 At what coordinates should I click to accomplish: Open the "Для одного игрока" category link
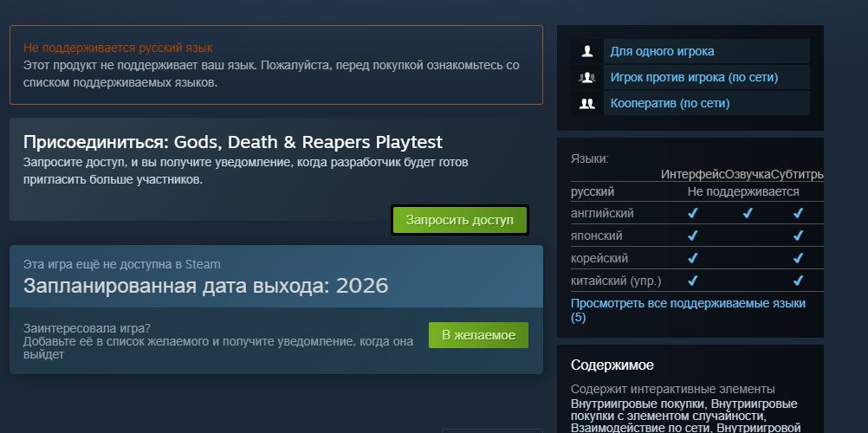pyautogui.click(x=662, y=51)
